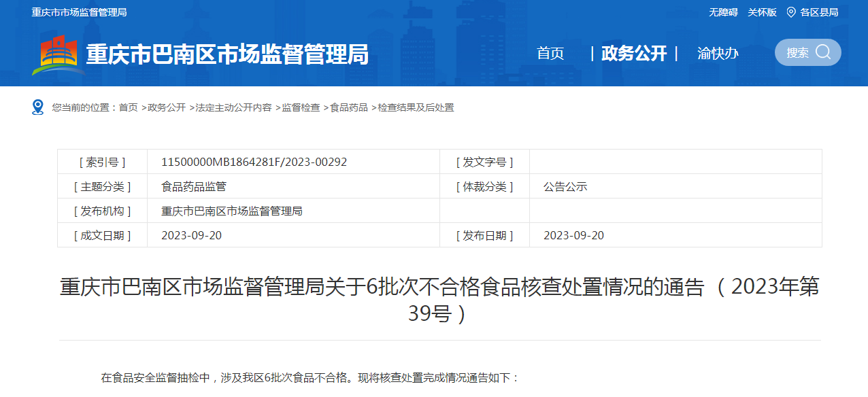The height and width of the screenshot is (397, 868).
Task: Click the location pin icon beside 各区县局
Action: point(791,12)
